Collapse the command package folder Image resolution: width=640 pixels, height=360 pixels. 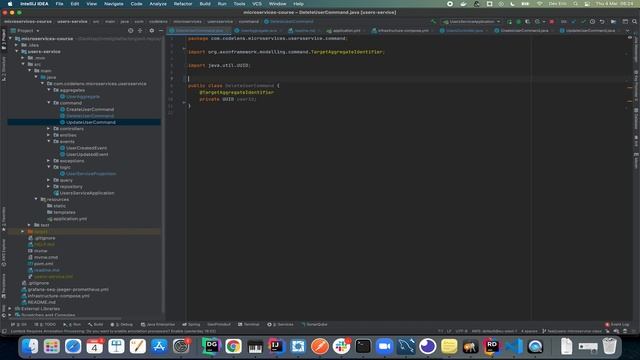click(49, 103)
